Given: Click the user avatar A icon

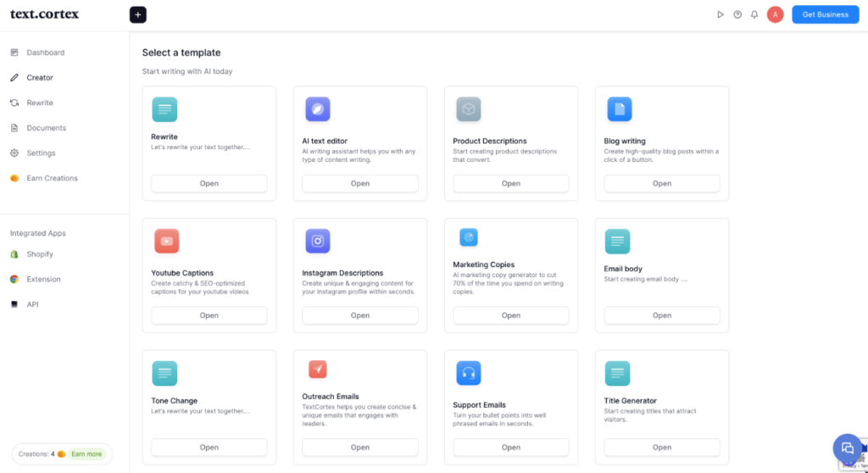Looking at the screenshot, I should click(775, 15).
